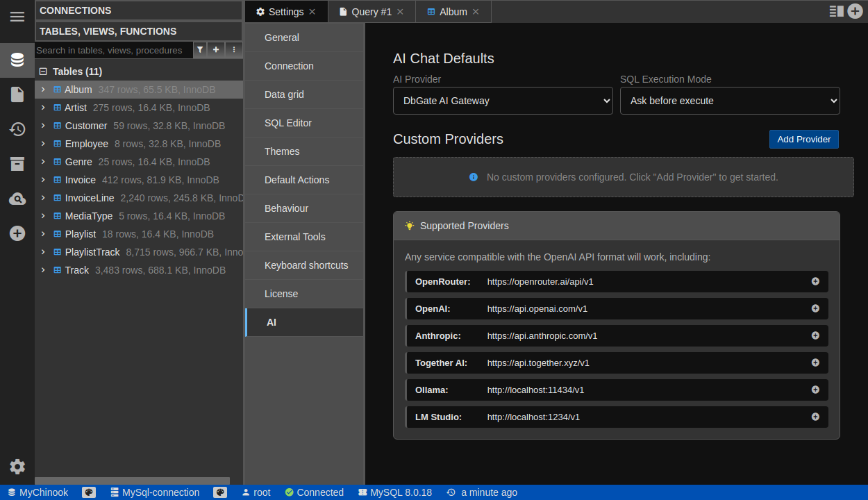Switch to the Query #1 tab
The image size is (868, 500).
[372, 12]
